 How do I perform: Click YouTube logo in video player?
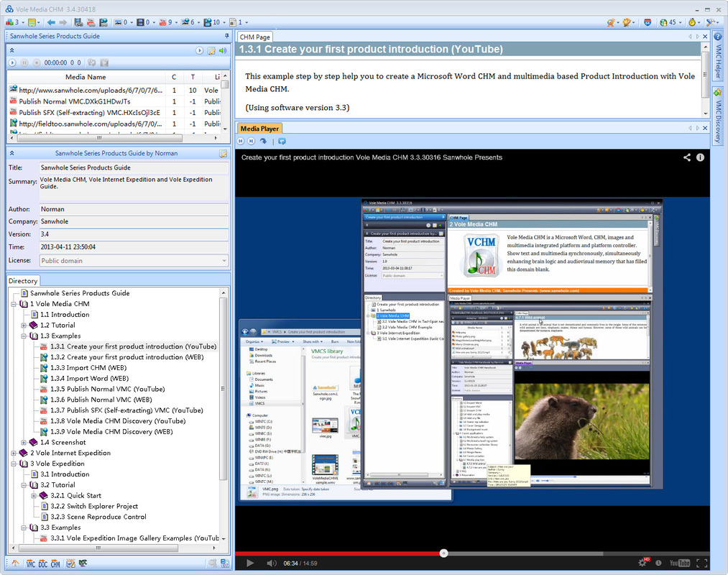tap(680, 563)
